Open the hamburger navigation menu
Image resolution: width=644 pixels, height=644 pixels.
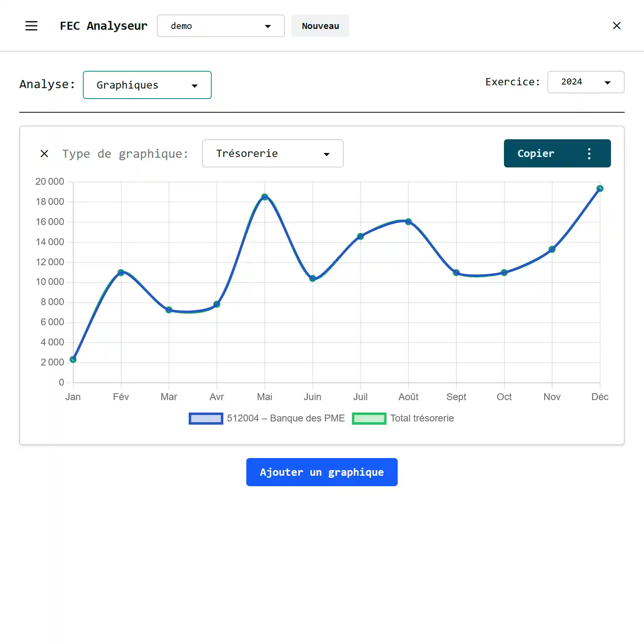[31, 26]
